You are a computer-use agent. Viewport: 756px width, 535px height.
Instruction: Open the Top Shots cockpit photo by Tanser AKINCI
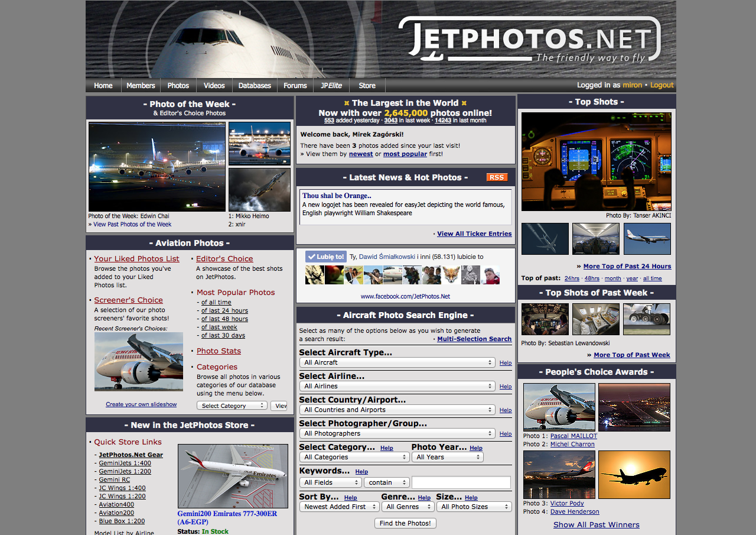click(596, 161)
